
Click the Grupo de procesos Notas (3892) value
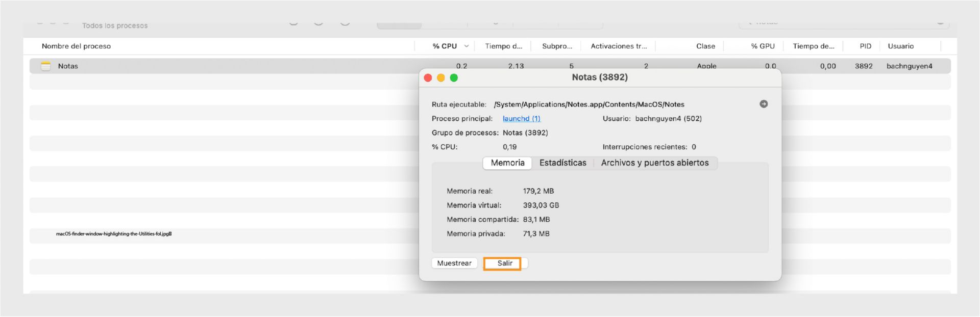[525, 133]
